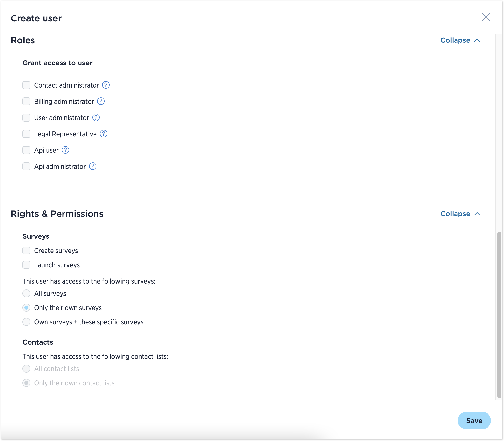Viewport: 504px width, 441px height.
Task: Select Only their own surveys option
Action: coord(26,308)
